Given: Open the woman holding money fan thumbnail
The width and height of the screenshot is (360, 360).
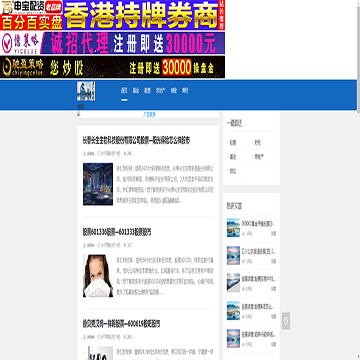Looking at the screenshot, I should (x=98, y=276).
